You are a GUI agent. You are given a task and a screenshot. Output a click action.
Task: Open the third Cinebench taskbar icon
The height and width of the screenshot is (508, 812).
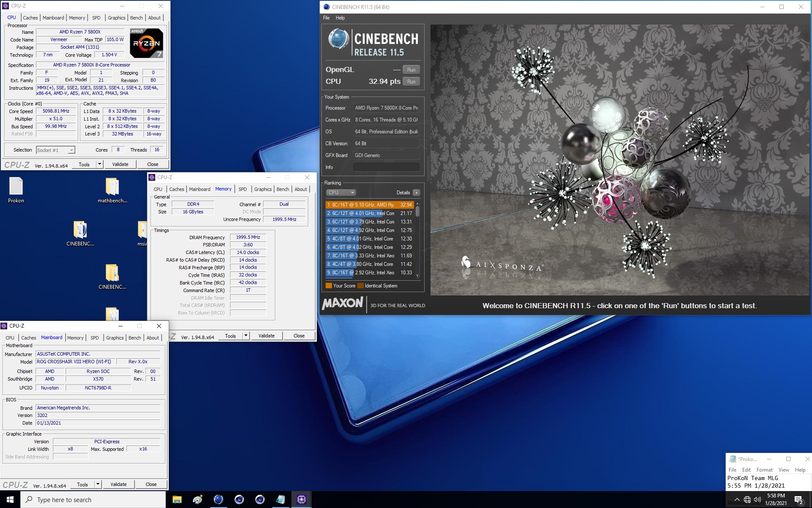(260, 500)
